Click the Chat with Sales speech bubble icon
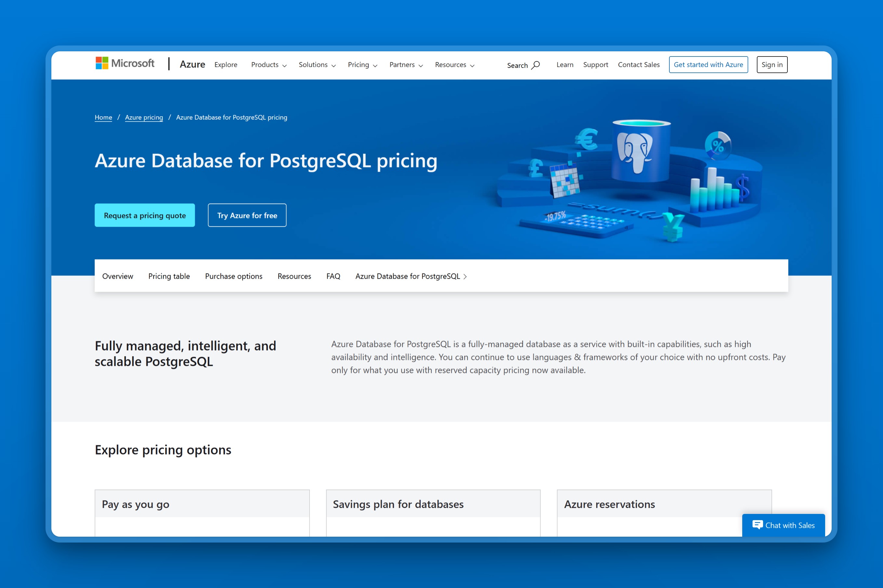Image resolution: width=883 pixels, height=588 pixels. pyautogui.click(x=757, y=525)
